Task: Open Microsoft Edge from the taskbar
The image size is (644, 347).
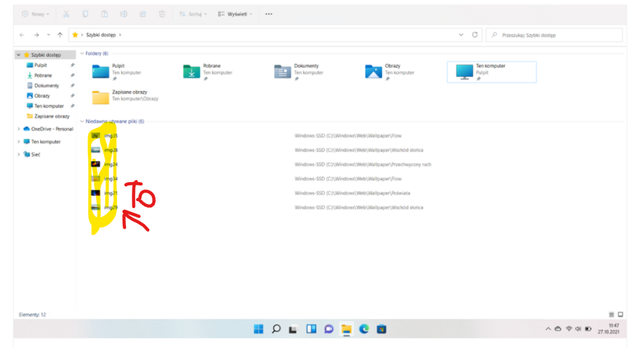Action: (x=364, y=329)
